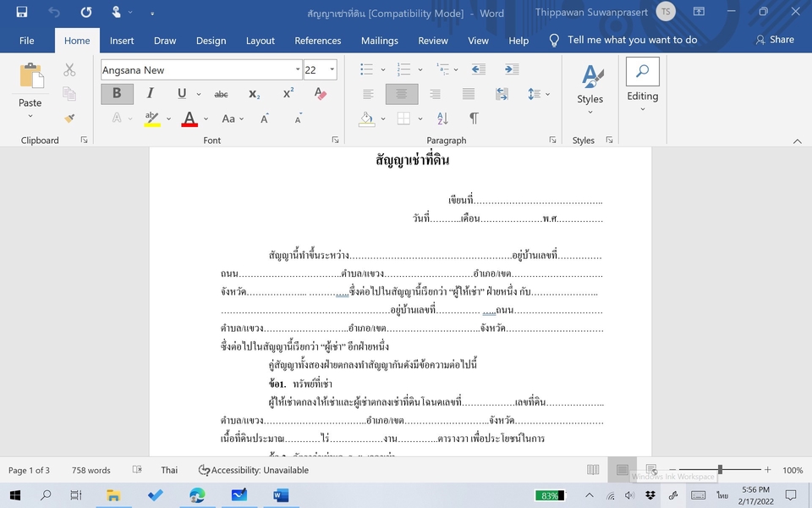Switch to the Insert tab
The height and width of the screenshot is (508, 812).
pos(122,41)
